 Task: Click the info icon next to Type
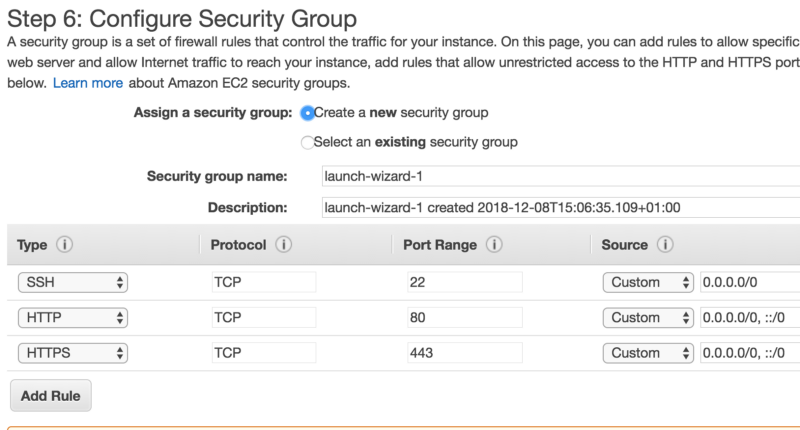click(64, 244)
